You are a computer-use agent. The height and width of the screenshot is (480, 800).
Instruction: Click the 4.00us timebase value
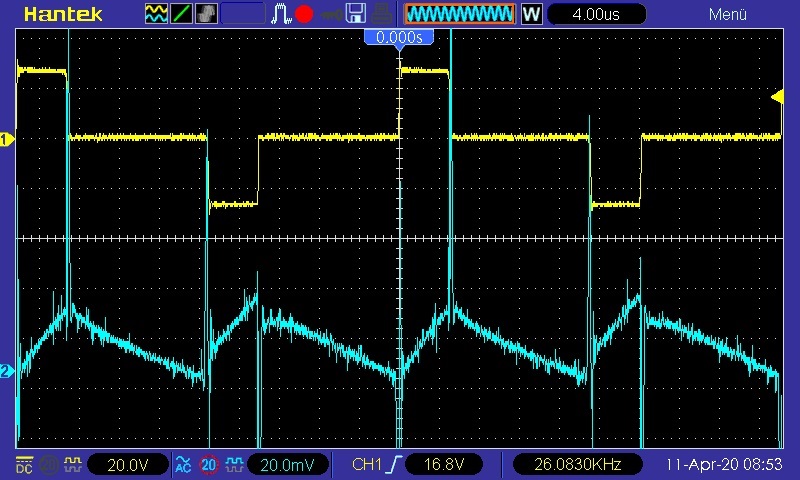[x=596, y=14]
